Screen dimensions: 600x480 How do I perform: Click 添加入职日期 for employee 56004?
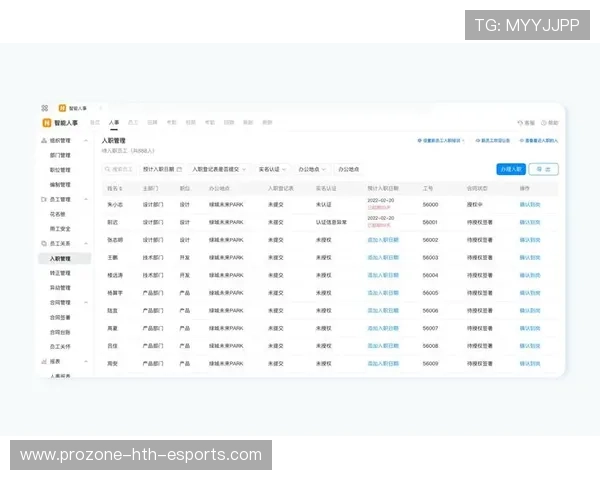tap(383, 275)
